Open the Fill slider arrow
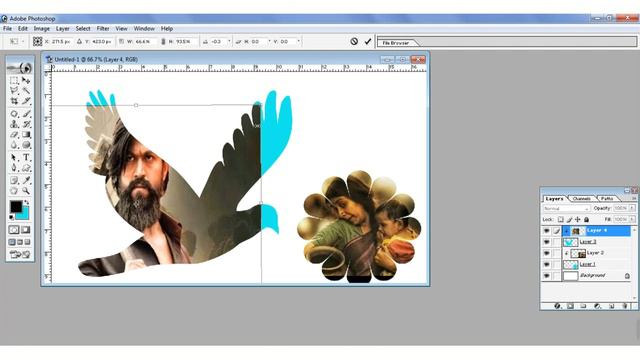 pos(632,220)
